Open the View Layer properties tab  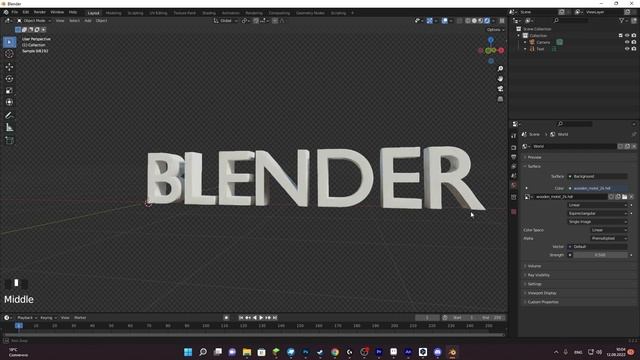[x=514, y=167]
